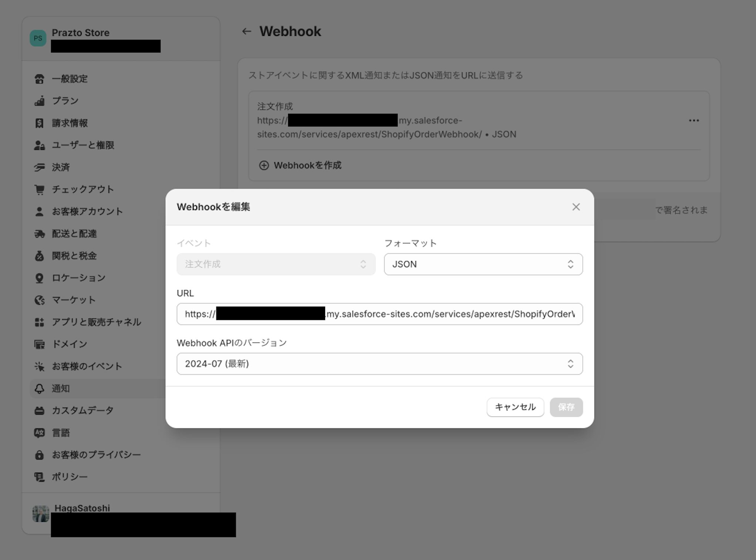Open the カスタムデータ menu item
This screenshot has width=756, height=560.
[x=82, y=411]
